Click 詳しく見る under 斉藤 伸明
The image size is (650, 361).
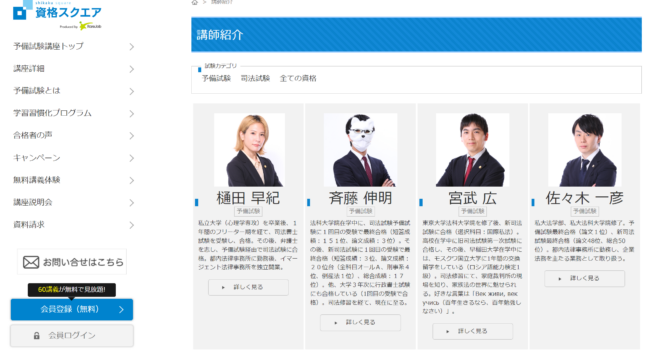(x=360, y=322)
